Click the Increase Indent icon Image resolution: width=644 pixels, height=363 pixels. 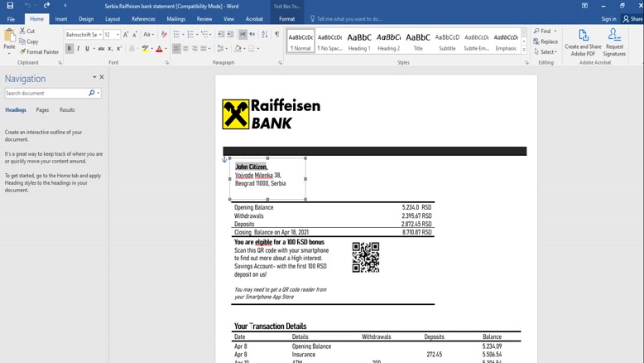pyautogui.click(x=231, y=35)
